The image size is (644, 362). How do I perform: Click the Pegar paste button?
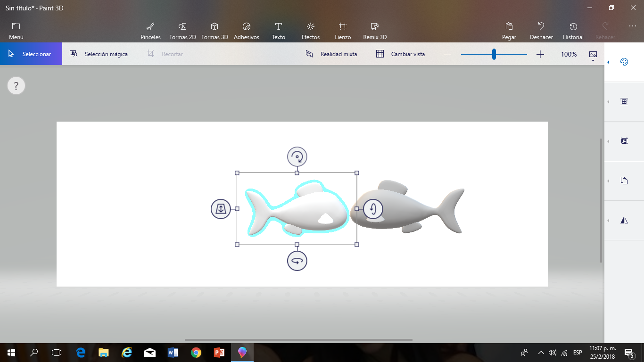[x=509, y=31]
